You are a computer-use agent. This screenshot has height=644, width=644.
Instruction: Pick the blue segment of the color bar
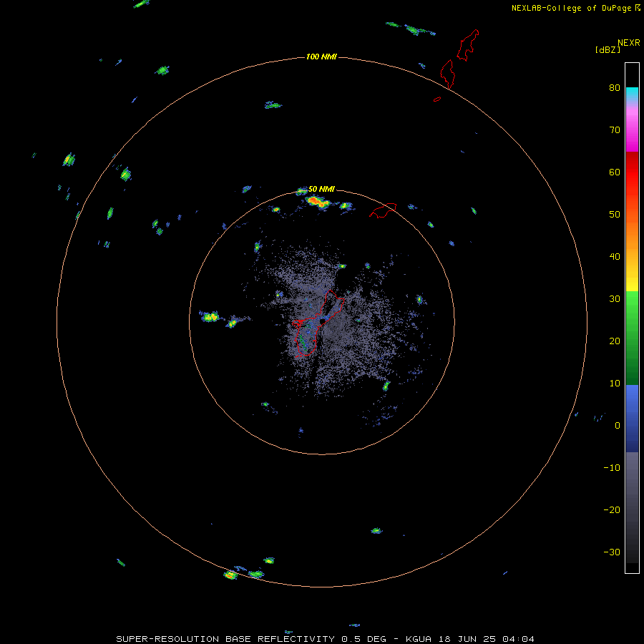(632, 418)
